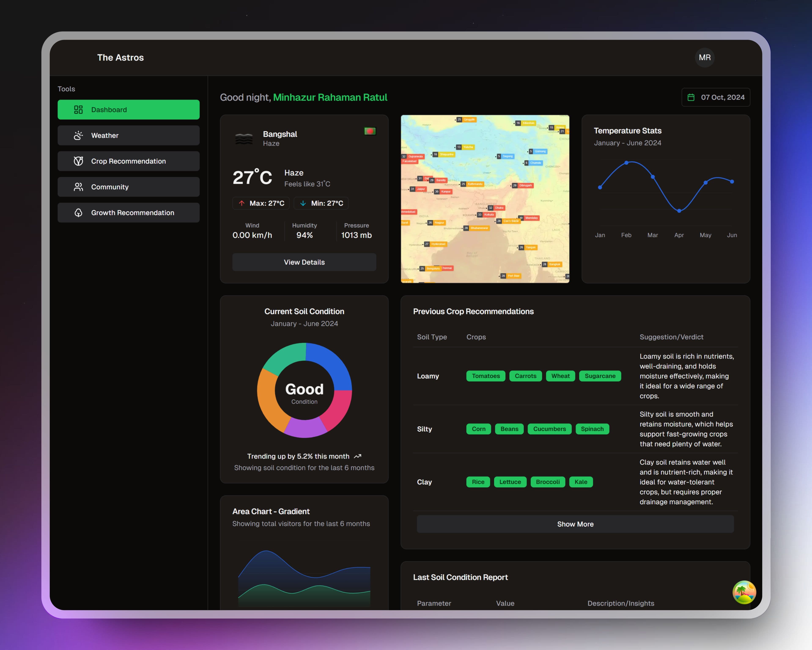
Task: Open the Dashboard grid icon
Action: [78, 110]
